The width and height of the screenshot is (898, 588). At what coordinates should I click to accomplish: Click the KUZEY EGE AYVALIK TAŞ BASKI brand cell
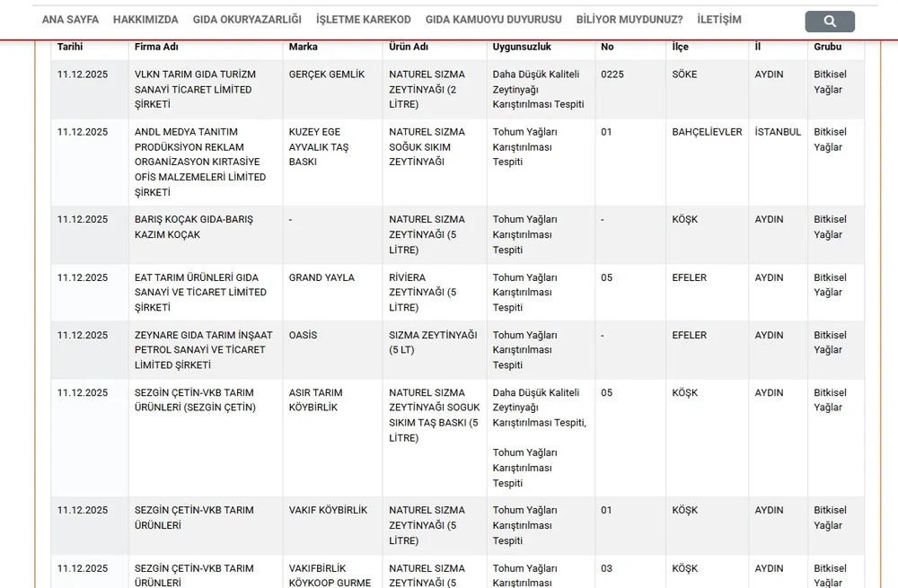pos(319,147)
